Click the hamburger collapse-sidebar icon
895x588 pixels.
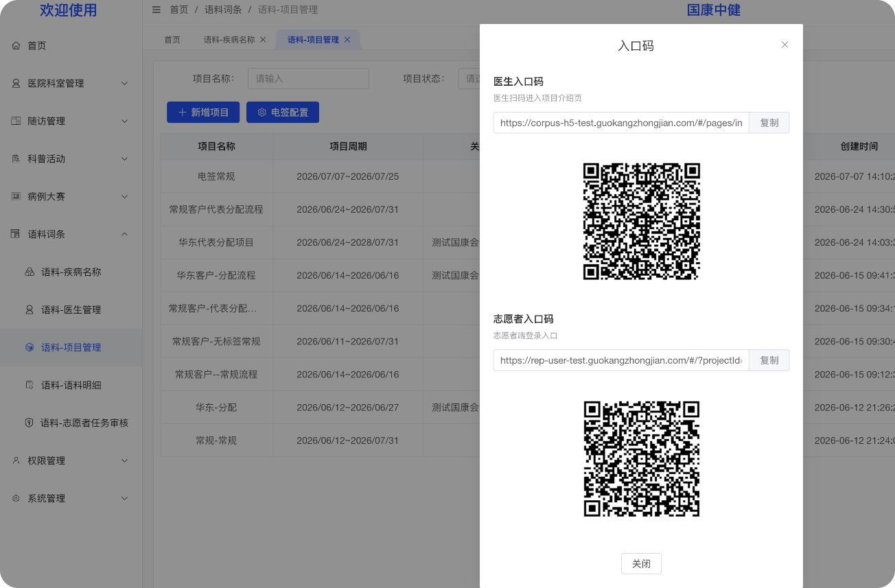156,10
